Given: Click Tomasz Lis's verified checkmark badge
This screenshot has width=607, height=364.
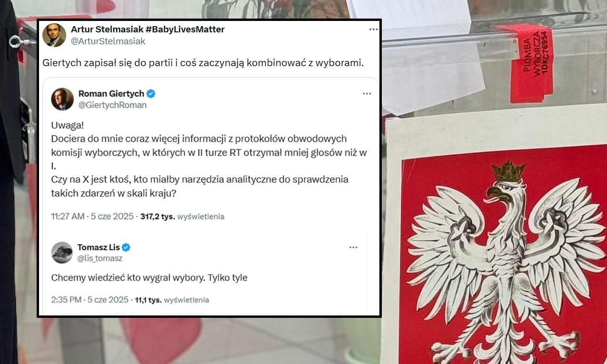Looking at the screenshot, I should [x=126, y=247].
